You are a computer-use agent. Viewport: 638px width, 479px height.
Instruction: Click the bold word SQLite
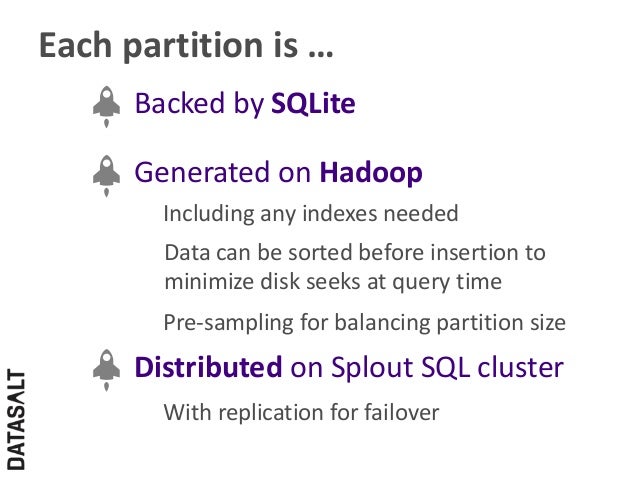coord(313,103)
